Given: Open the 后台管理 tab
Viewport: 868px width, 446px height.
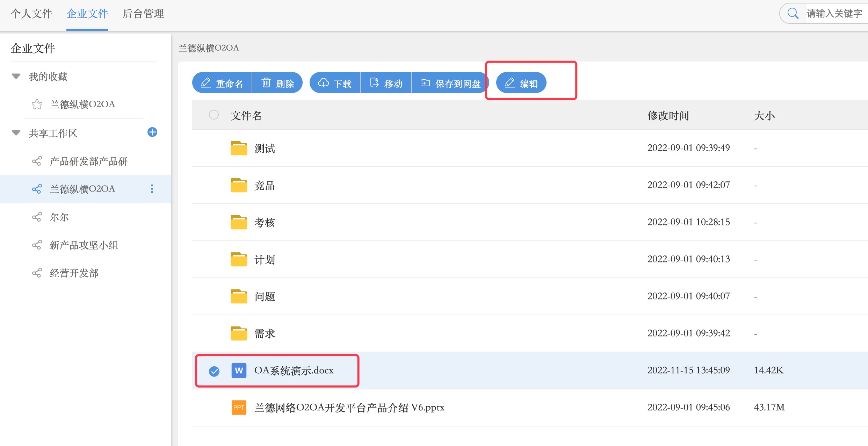Looking at the screenshot, I should tap(143, 14).
